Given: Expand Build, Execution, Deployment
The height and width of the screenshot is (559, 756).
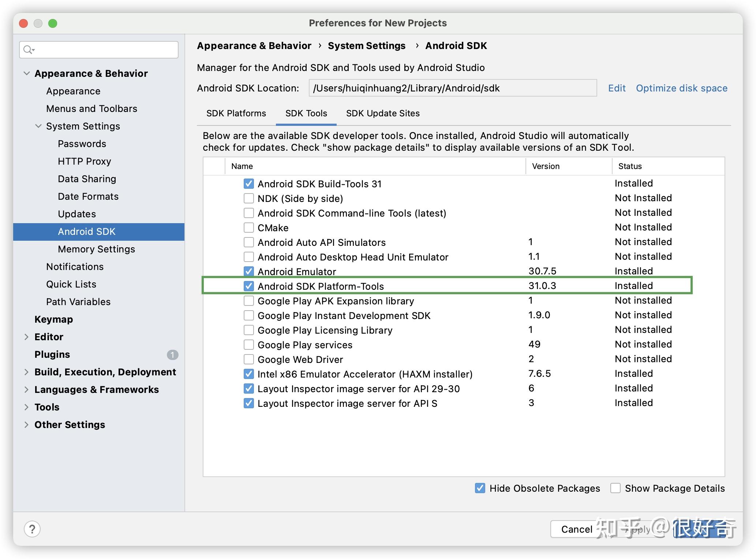Looking at the screenshot, I should 26,372.
